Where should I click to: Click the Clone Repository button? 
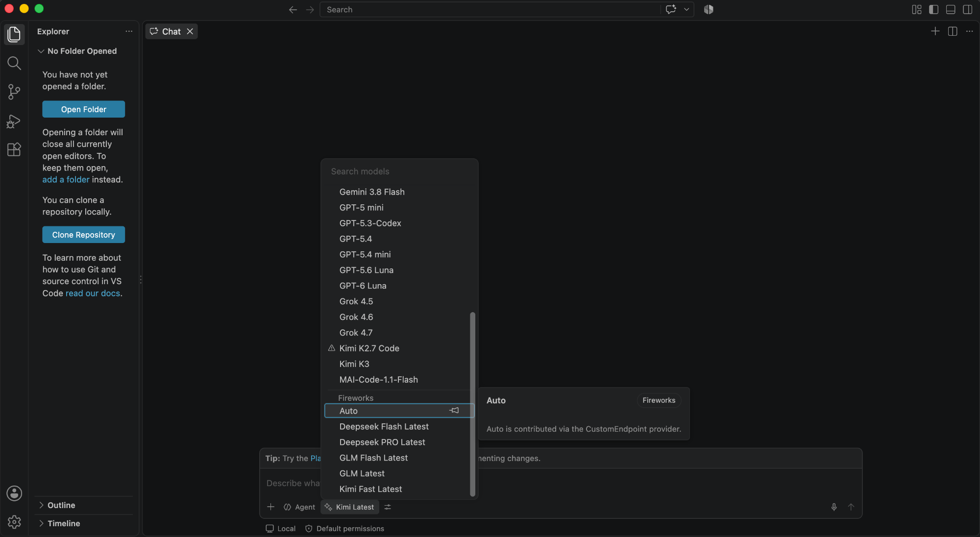84,235
